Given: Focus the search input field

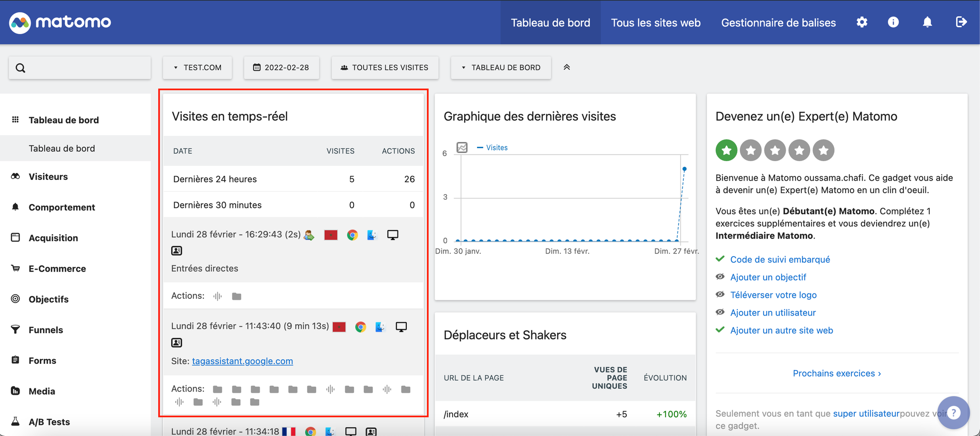Looking at the screenshot, I should coord(80,67).
